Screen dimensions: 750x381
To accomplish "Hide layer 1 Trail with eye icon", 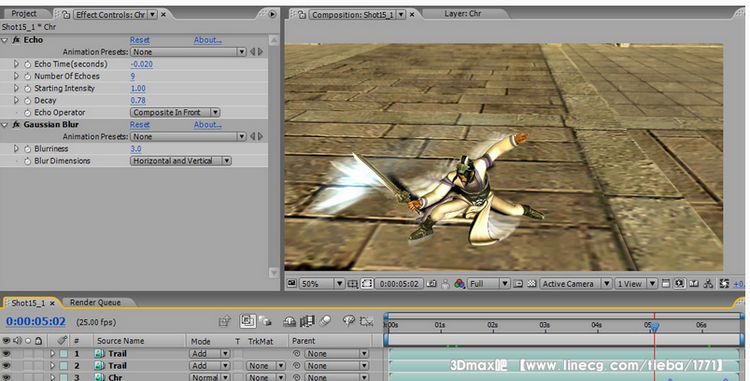I will click(x=6, y=353).
